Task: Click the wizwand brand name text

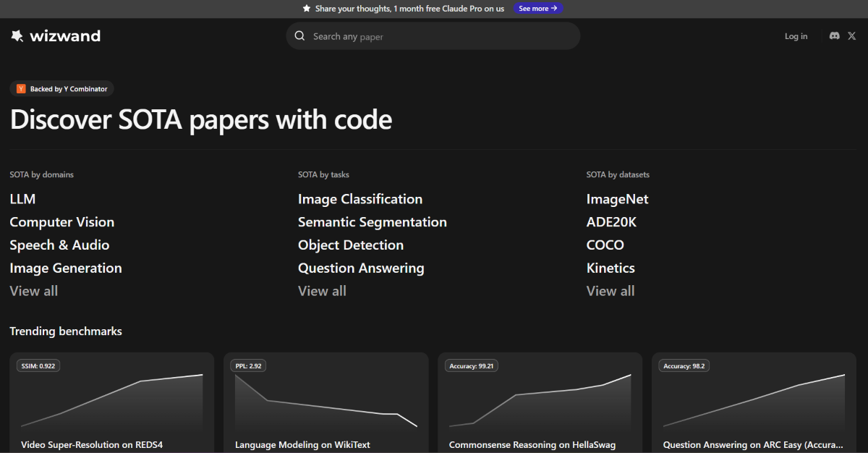Action: coord(65,36)
